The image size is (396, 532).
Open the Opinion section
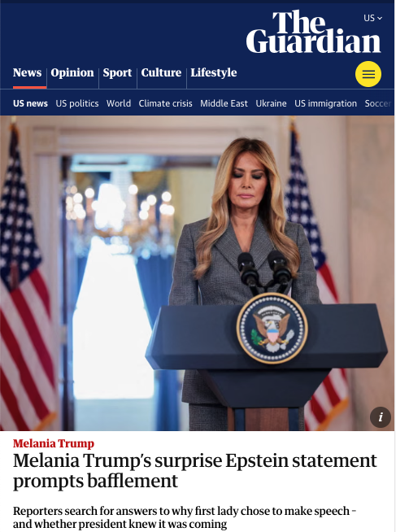pos(72,72)
